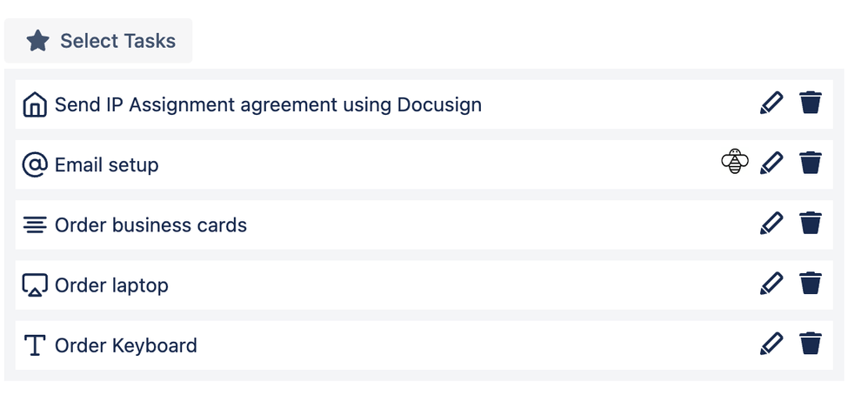Edit the Email setup task
This screenshot has width=868, height=395.
pyautogui.click(x=771, y=164)
